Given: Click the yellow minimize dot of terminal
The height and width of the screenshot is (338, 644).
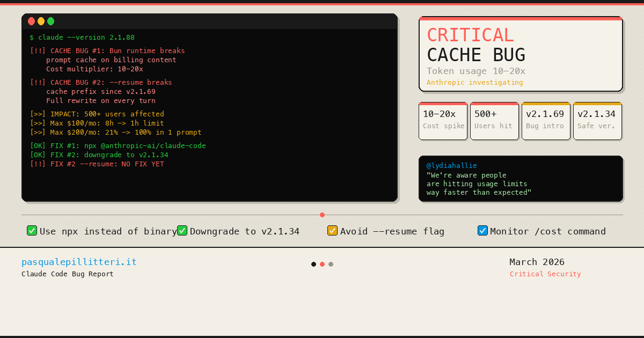Looking at the screenshot, I should pyautogui.click(x=41, y=21).
